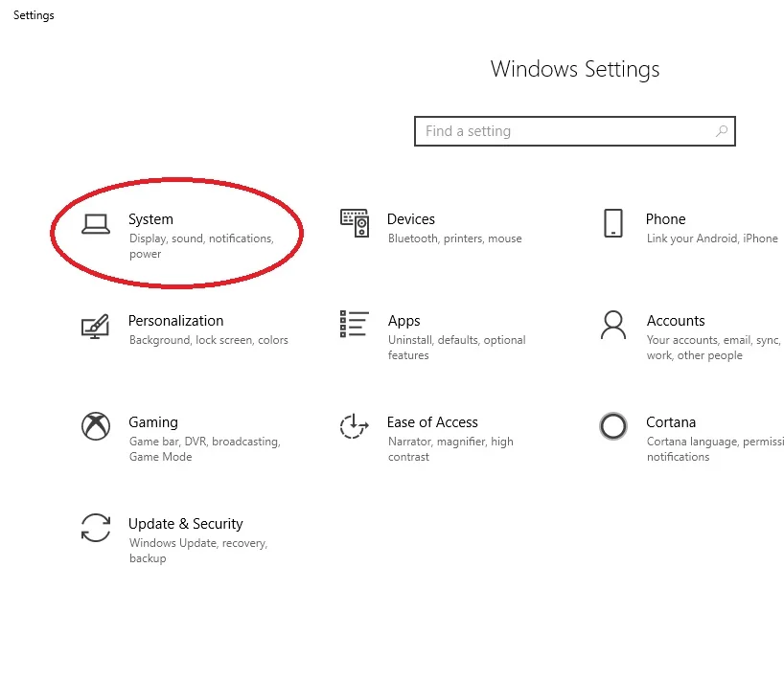The image size is (784, 681).
Task: Click the Cortana circle icon
Action: [x=613, y=426]
